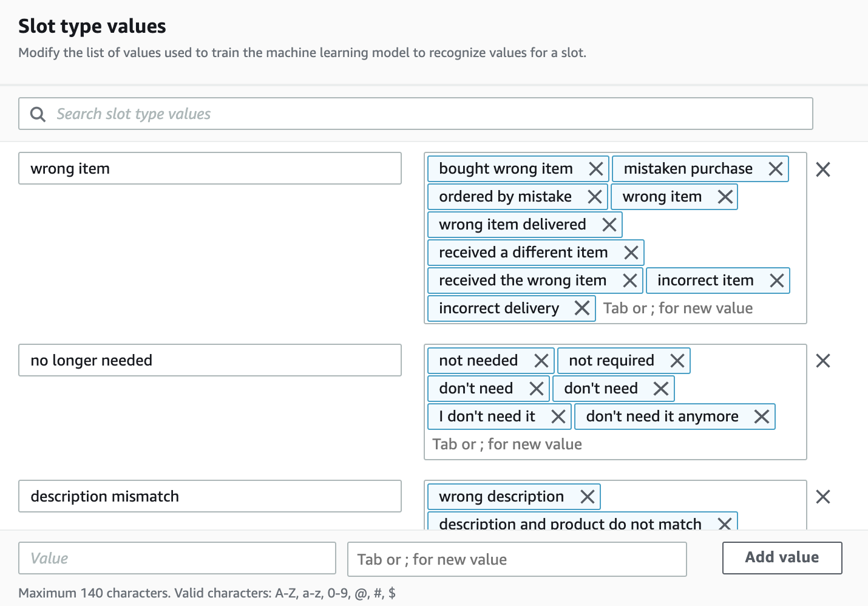This screenshot has height=606, width=868.
Task: Edit the "no longer needed" value field
Action: click(209, 361)
